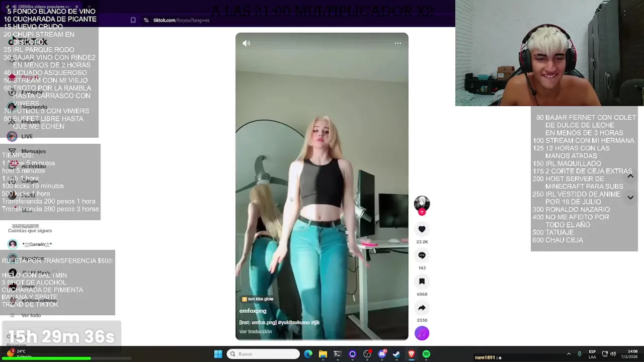Save the video with the bookmark icon

pos(422,282)
